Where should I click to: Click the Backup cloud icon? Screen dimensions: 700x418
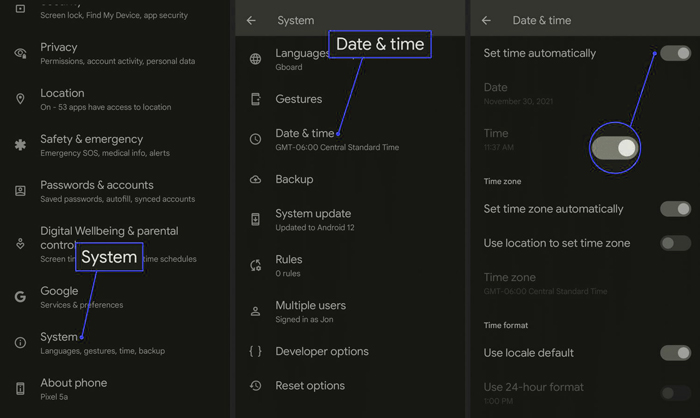[255, 180]
